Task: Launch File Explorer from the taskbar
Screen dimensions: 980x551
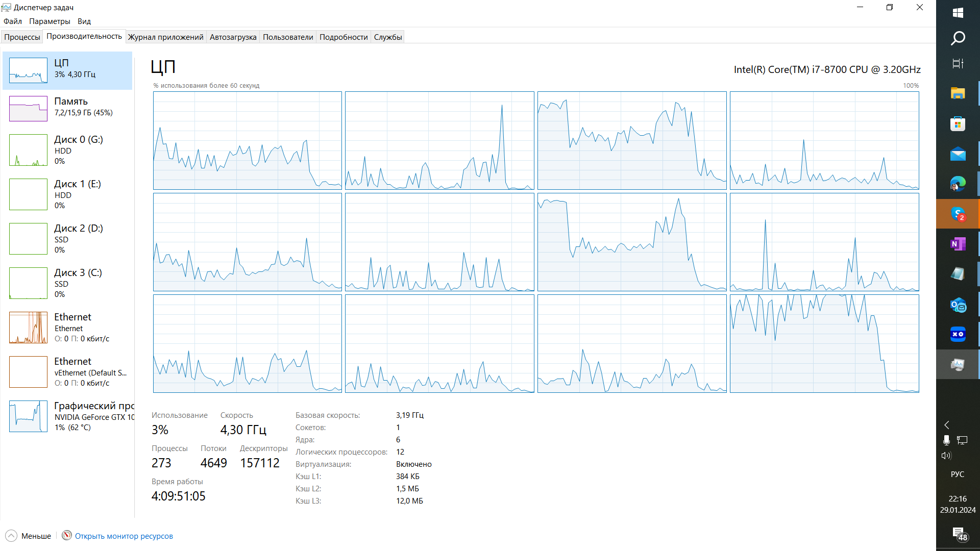Action: click(x=958, y=93)
